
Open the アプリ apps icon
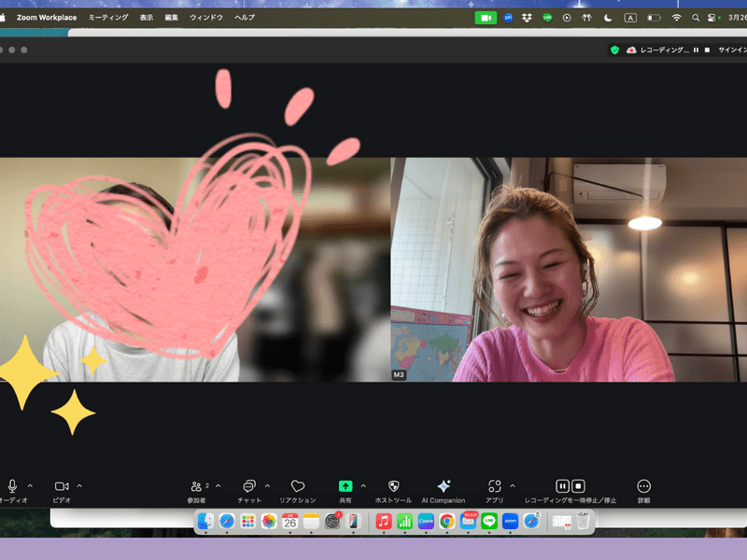click(x=494, y=486)
